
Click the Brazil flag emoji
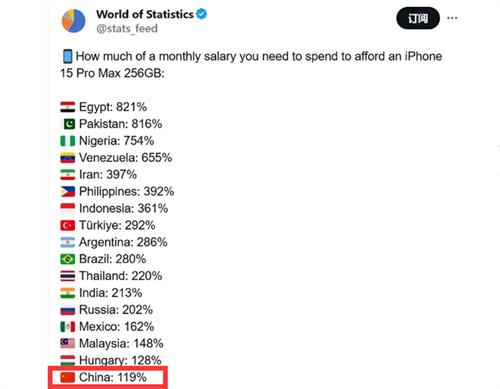(x=68, y=259)
